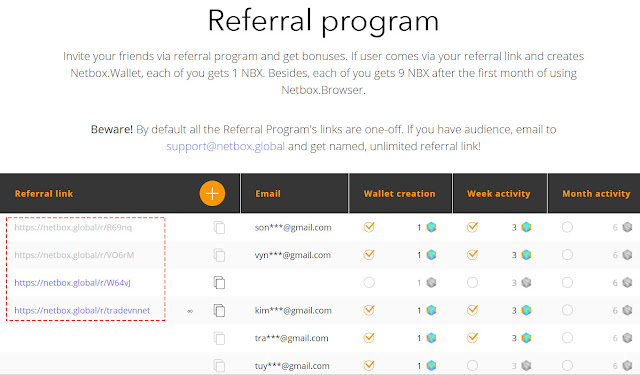Open the https://netbox.global/r/W64vJ link
The image size is (640, 375).
pos(73,282)
